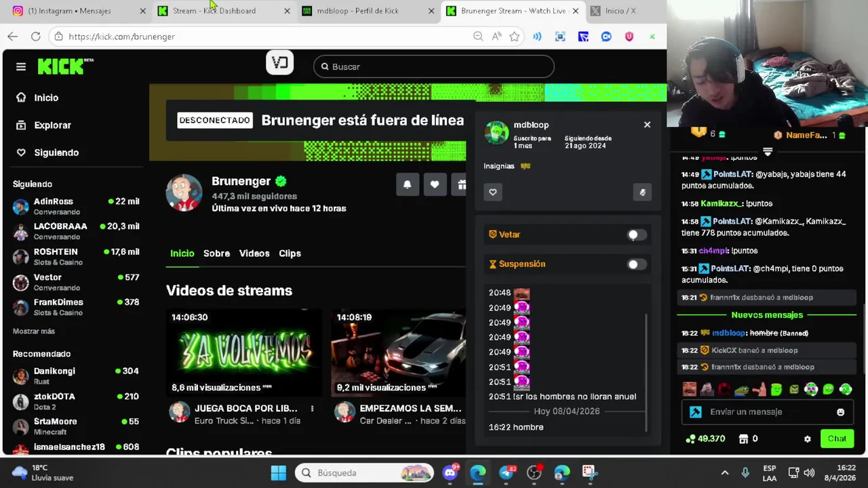Click the browser zoom magnifier icon

[x=478, y=37]
